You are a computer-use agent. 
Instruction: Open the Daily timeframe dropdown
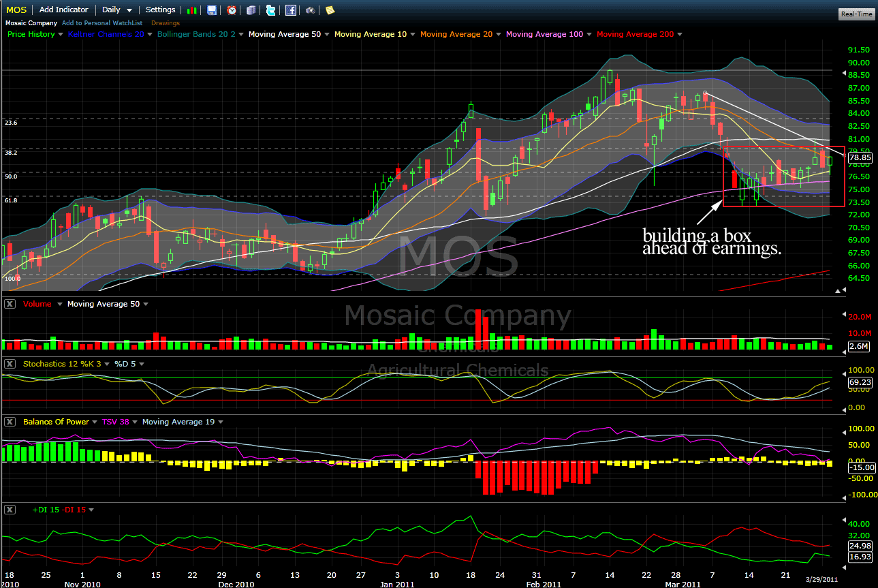(x=117, y=10)
